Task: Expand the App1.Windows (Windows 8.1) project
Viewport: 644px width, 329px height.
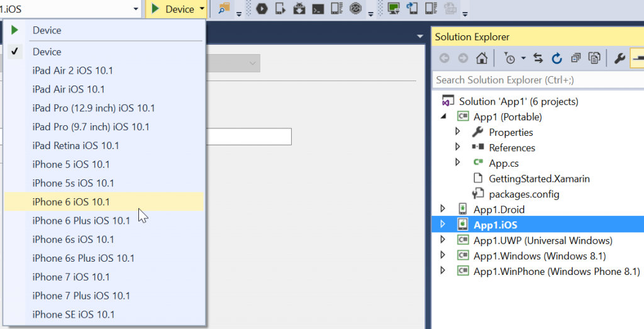Action: [x=443, y=255]
